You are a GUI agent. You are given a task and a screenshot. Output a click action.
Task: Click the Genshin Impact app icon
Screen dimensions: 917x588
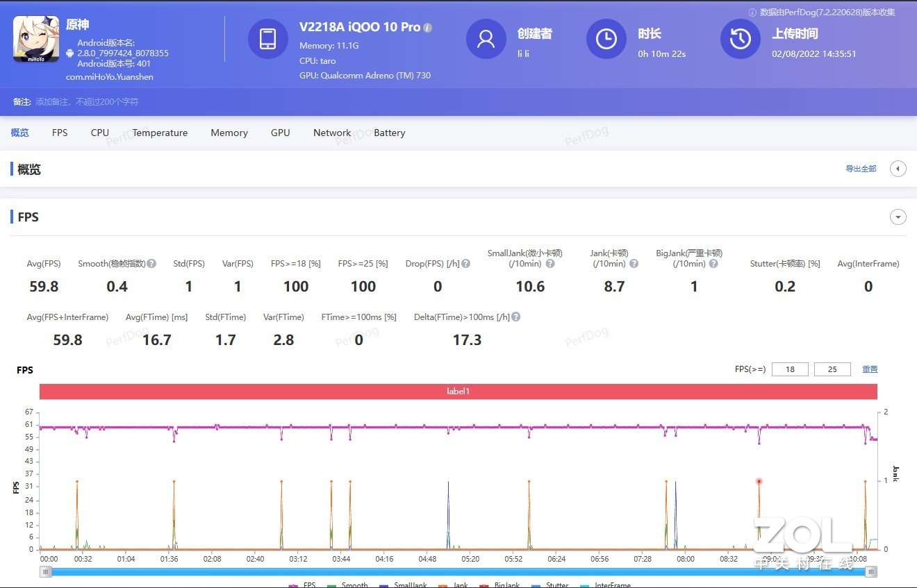36,39
